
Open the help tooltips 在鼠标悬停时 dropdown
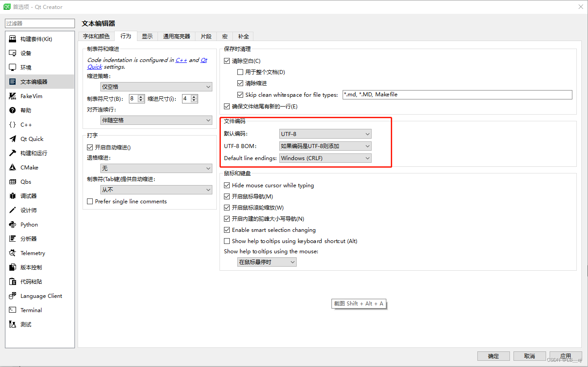(x=267, y=262)
